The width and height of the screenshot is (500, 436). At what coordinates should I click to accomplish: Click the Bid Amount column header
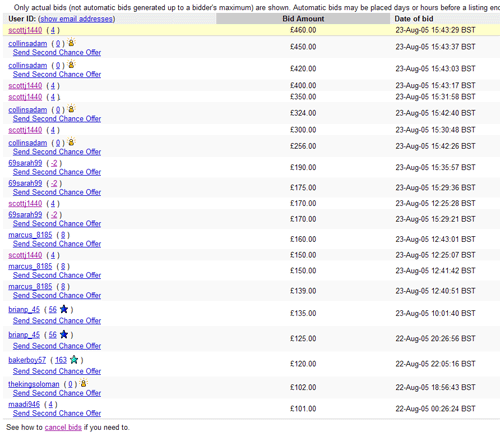tap(303, 19)
